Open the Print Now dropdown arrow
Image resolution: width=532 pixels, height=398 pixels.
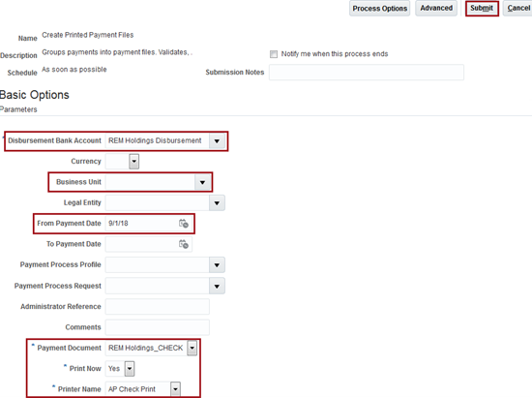[x=130, y=369]
